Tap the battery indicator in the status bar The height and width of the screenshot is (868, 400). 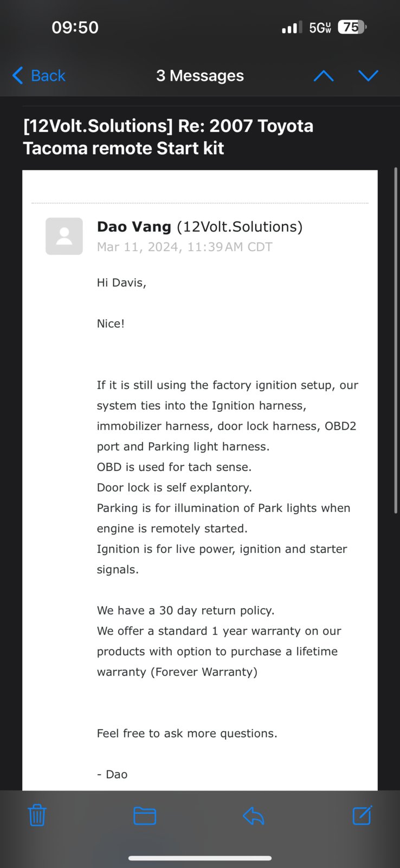(352, 27)
